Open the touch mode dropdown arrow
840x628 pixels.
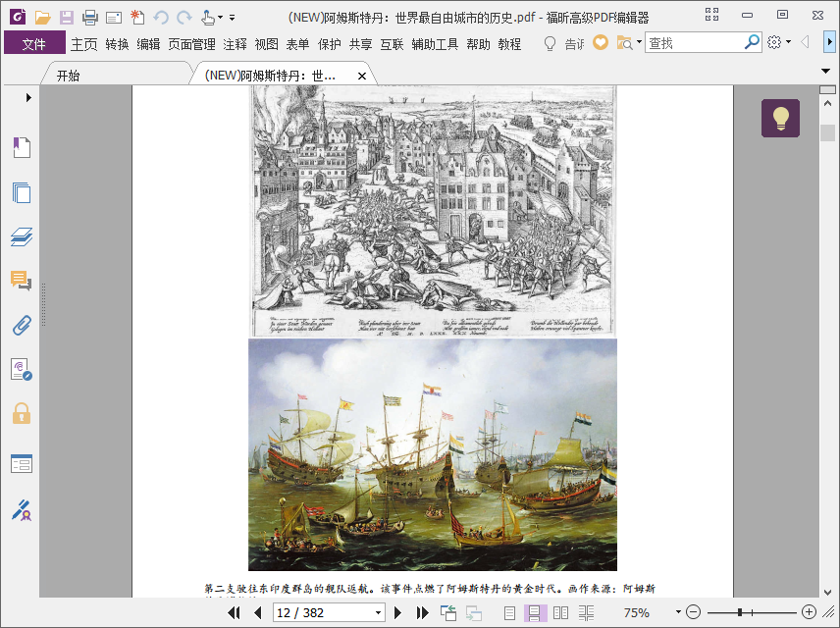(x=220, y=18)
